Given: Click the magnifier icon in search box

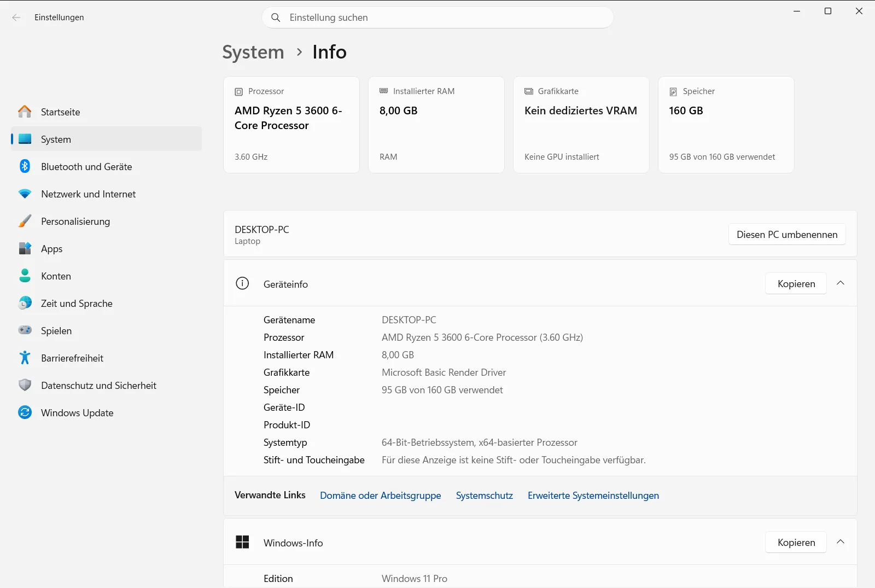Looking at the screenshot, I should coord(276,18).
